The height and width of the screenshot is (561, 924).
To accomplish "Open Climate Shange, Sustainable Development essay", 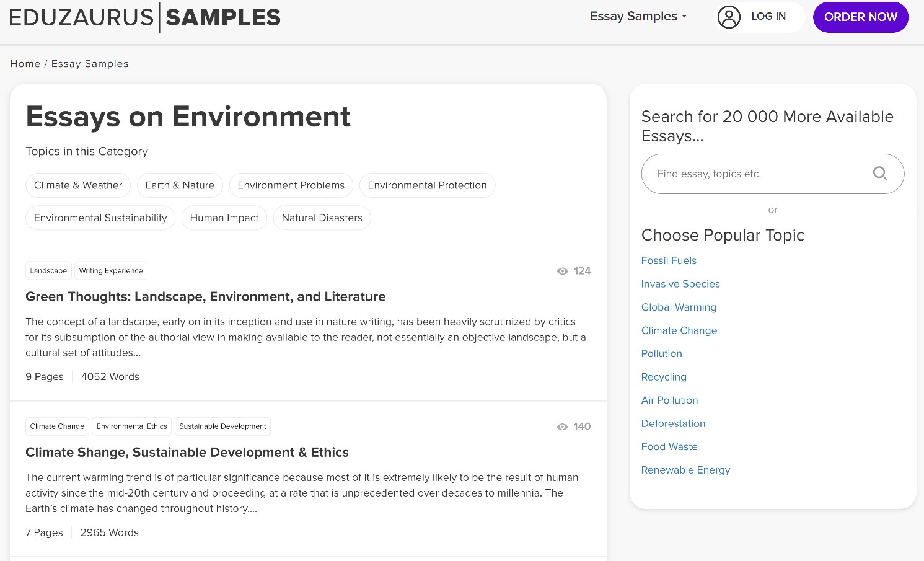I will [187, 453].
